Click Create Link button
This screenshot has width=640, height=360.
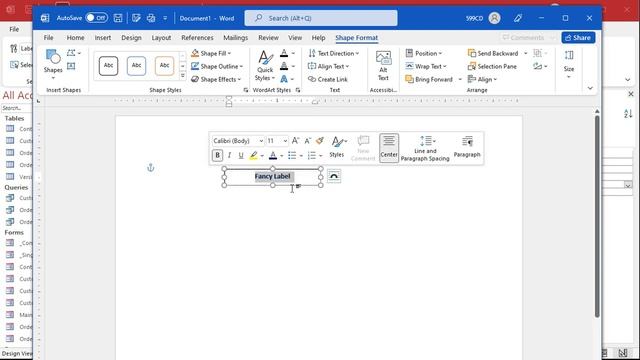(328, 79)
